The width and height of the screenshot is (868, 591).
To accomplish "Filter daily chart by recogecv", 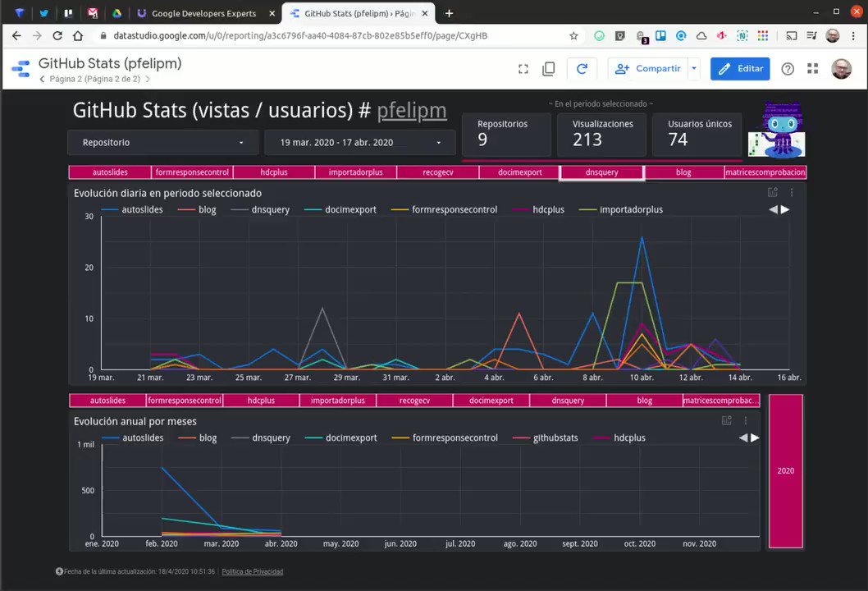I will coord(438,172).
